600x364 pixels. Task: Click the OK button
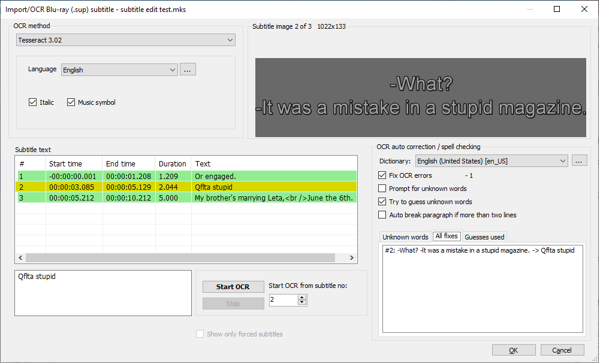514,350
